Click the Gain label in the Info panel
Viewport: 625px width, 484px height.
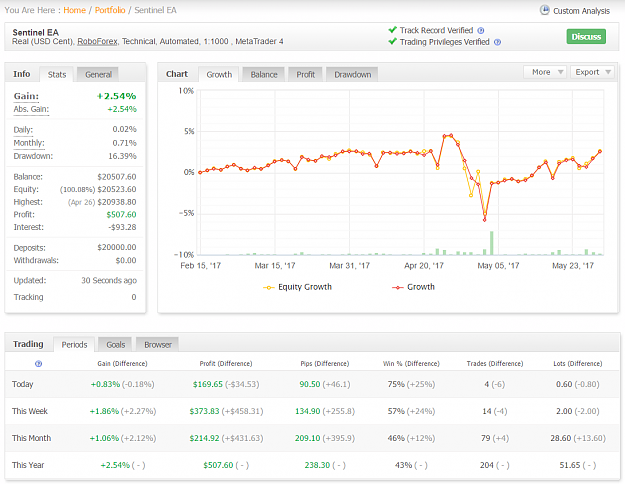26,96
